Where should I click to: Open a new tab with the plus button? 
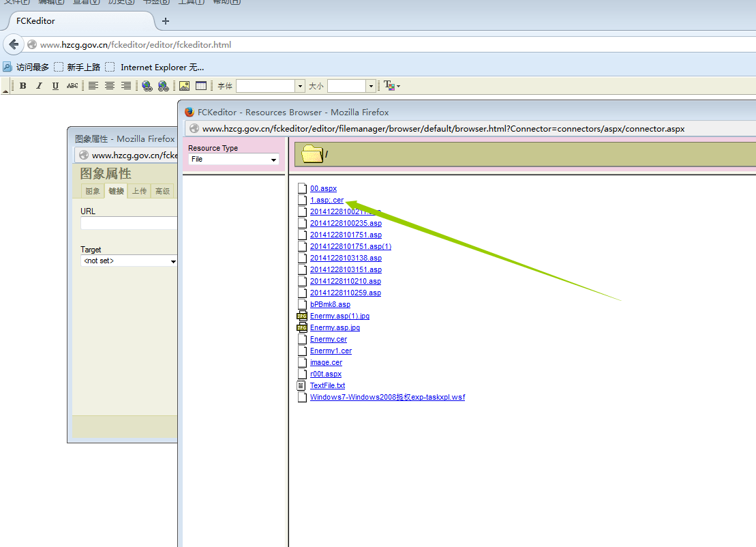pyautogui.click(x=166, y=20)
